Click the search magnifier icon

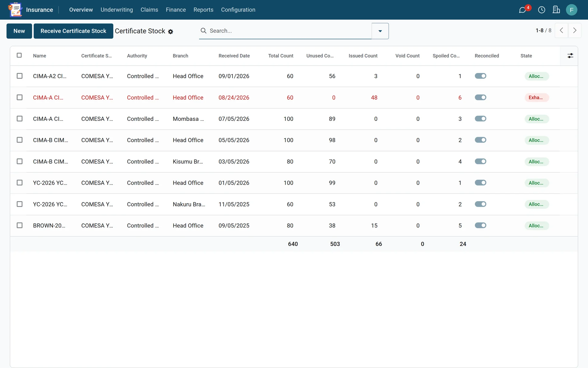point(203,31)
